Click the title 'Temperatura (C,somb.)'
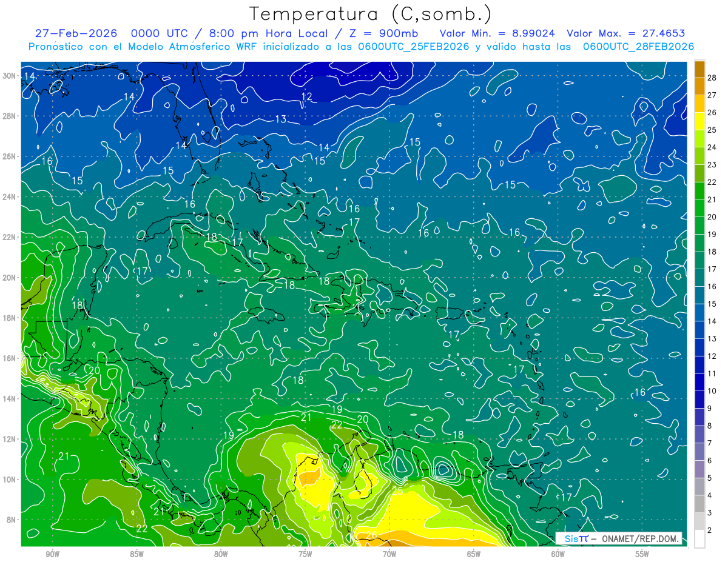The width and height of the screenshot is (728, 562). pyautogui.click(x=371, y=14)
